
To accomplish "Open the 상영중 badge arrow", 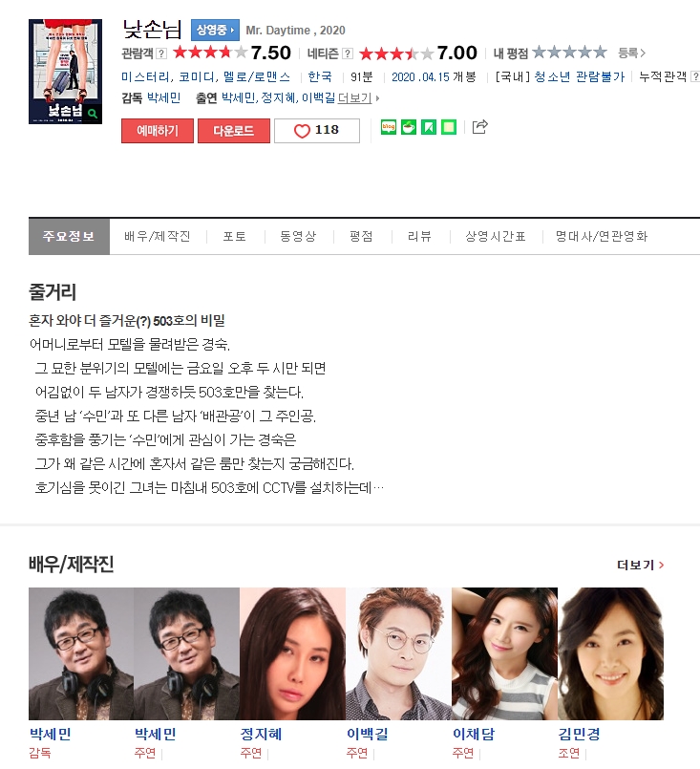I will [x=215, y=30].
